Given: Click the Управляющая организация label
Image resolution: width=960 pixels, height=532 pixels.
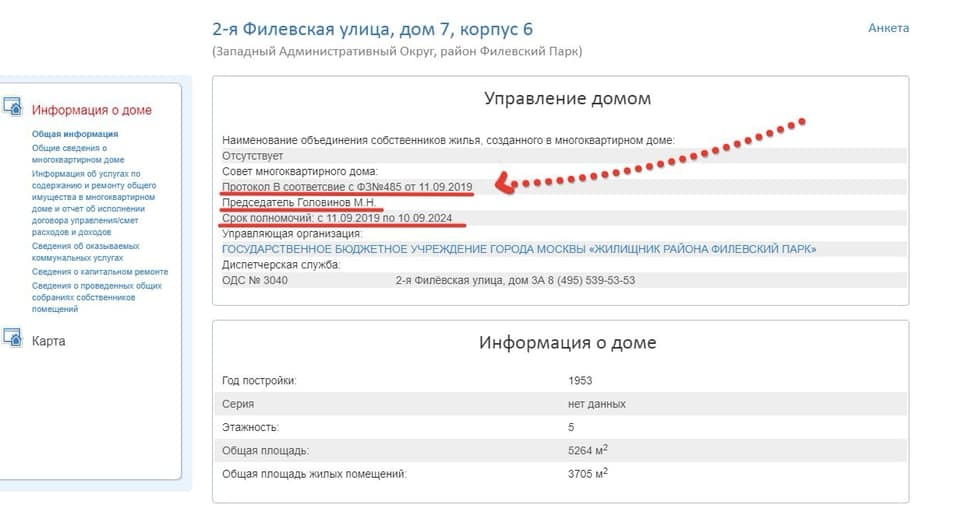Looking at the screenshot, I should [x=292, y=234].
